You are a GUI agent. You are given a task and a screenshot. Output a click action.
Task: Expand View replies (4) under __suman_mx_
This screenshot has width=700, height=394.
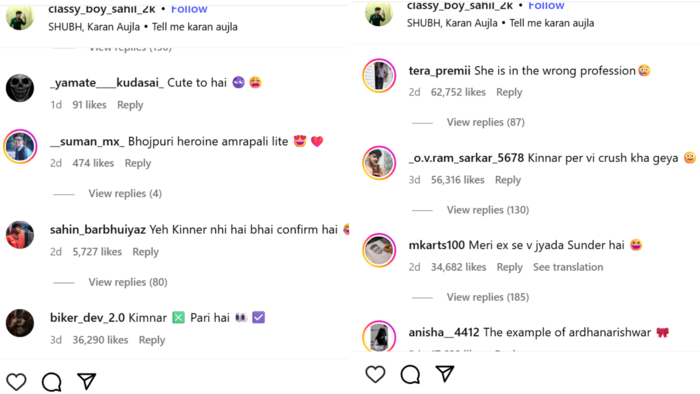tap(125, 194)
